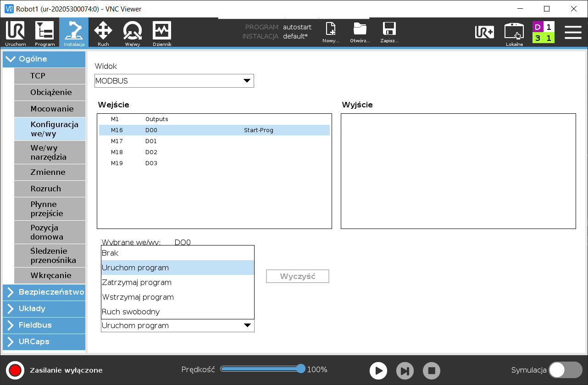Click the 100% speed value
This screenshot has width=588, height=385.
[317, 370]
